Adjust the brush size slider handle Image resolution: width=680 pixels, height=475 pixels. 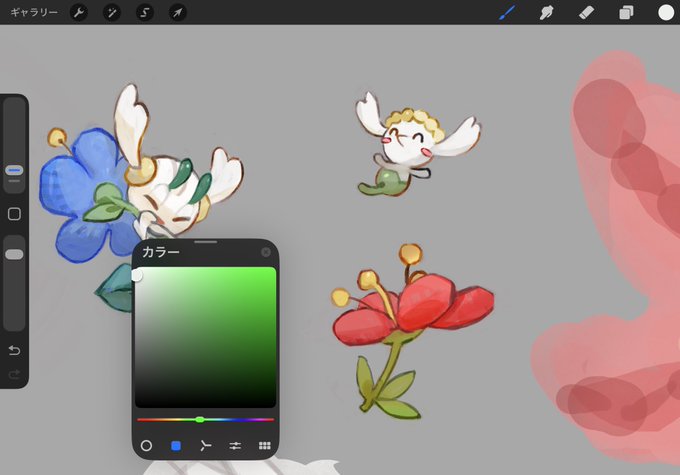(14, 170)
